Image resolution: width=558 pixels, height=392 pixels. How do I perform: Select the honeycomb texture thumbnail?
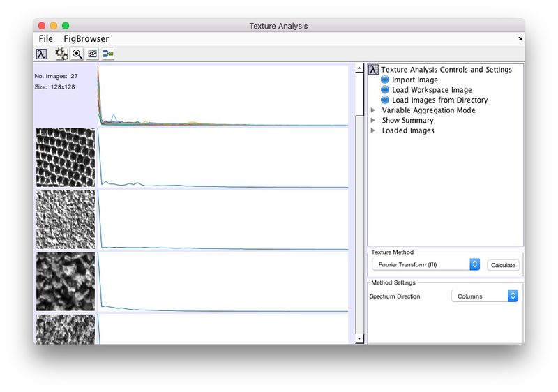[x=66, y=158]
